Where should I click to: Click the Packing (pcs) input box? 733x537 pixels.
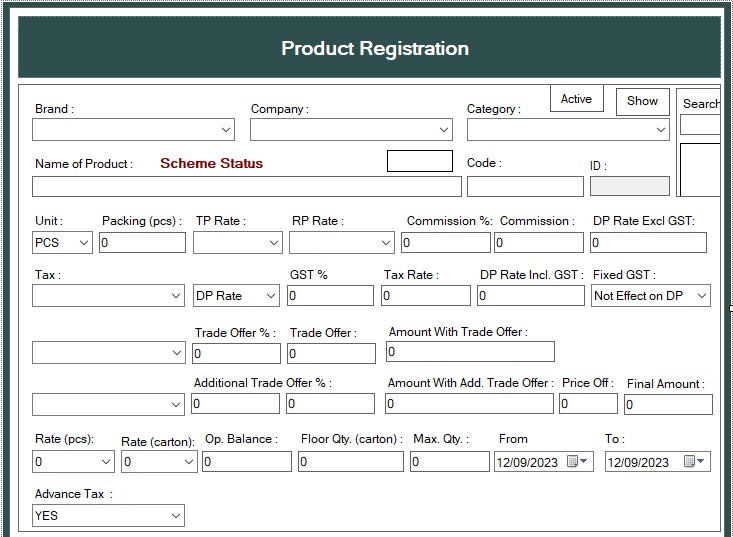coord(141,243)
